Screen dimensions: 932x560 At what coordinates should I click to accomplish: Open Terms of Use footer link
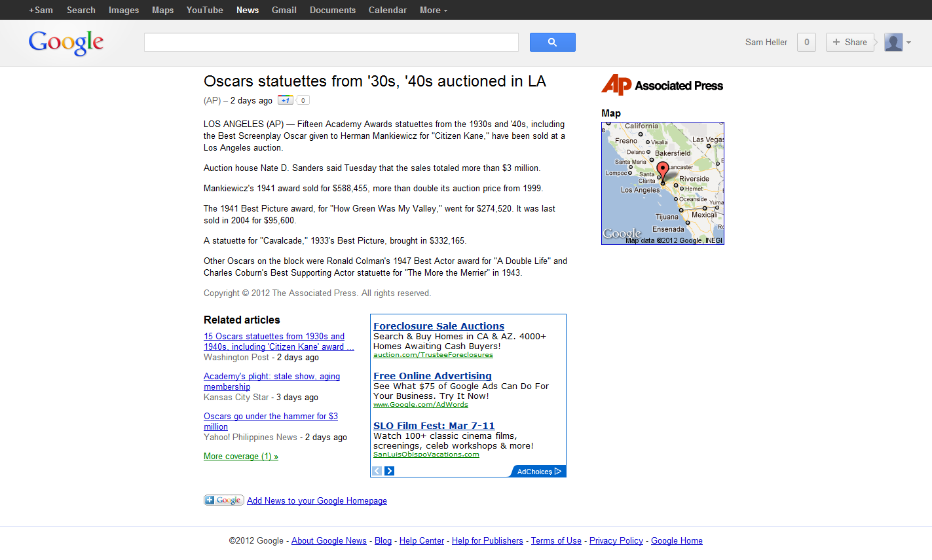(x=556, y=541)
